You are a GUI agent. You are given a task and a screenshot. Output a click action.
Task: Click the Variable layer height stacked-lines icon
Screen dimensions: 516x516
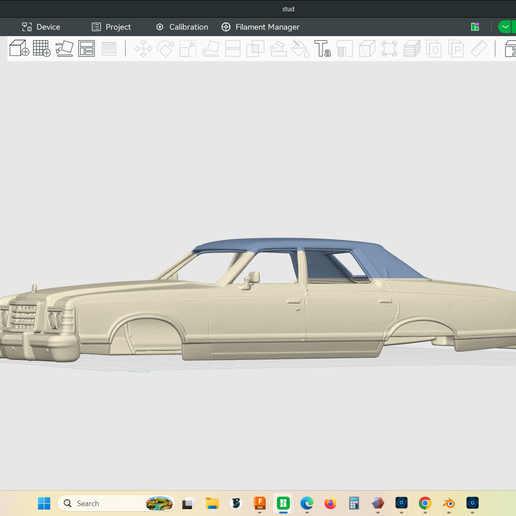click(x=109, y=49)
